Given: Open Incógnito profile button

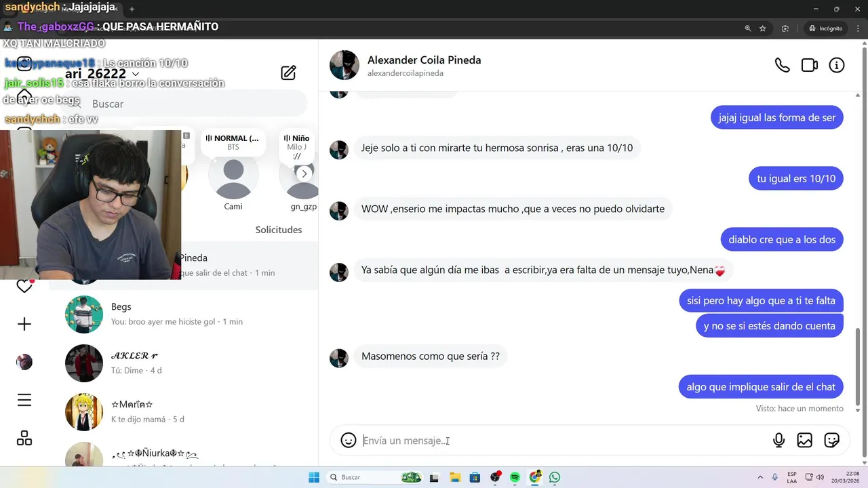Looking at the screenshot, I should (826, 28).
